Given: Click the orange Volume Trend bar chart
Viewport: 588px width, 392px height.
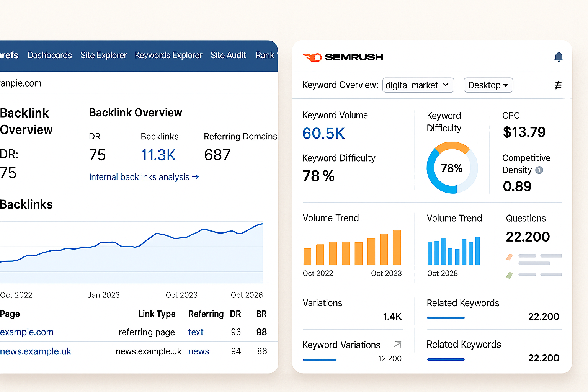Looking at the screenshot, I should tap(352, 247).
